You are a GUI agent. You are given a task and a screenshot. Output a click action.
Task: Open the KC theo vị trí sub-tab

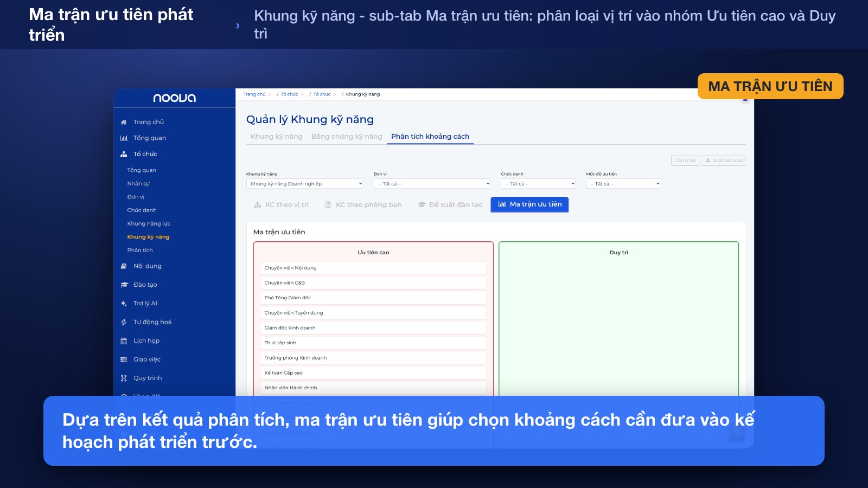281,205
